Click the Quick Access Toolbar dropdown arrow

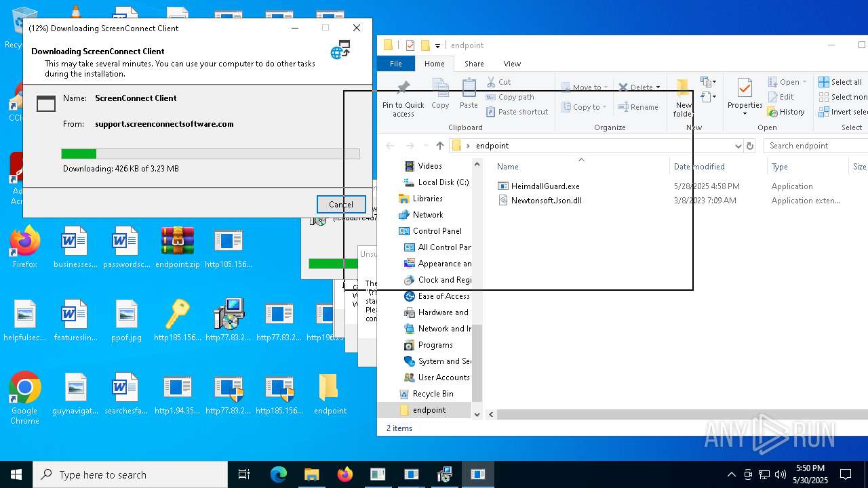[437, 45]
